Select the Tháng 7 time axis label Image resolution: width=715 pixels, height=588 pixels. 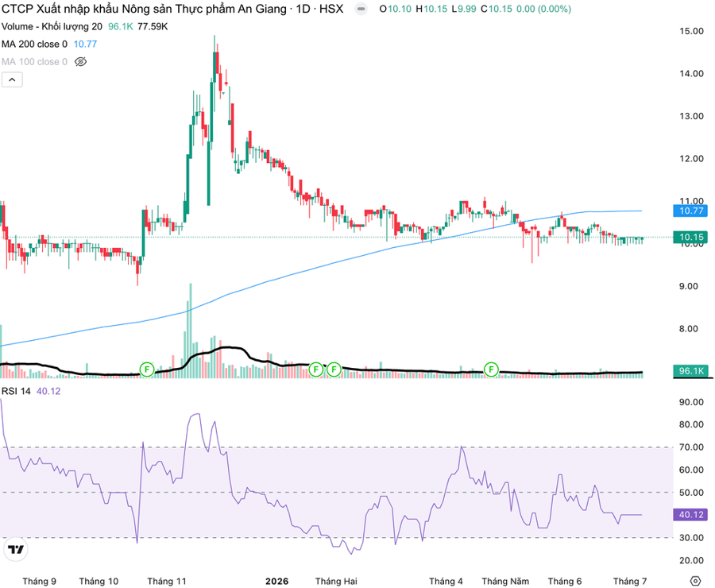coord(630,581)
